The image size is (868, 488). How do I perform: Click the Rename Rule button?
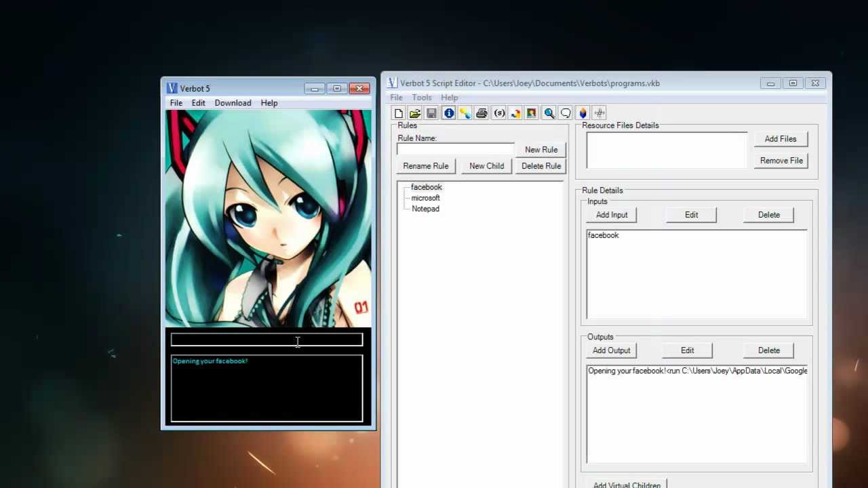pyautogui.click(x=426, y=166)
